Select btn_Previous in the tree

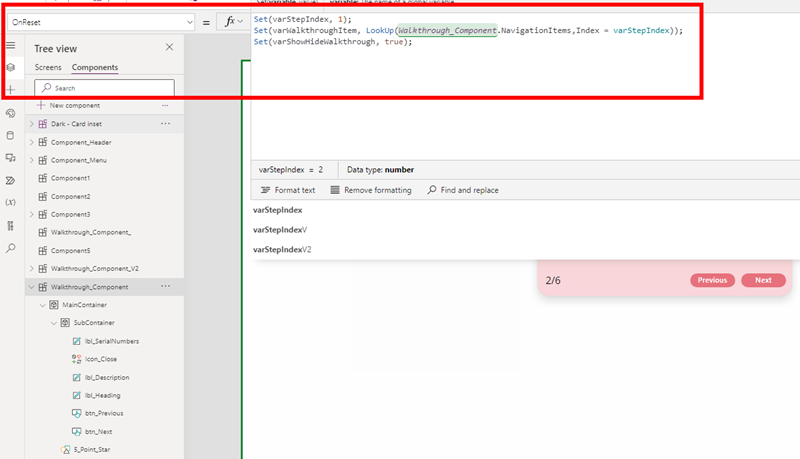click(x=104, y=413)
